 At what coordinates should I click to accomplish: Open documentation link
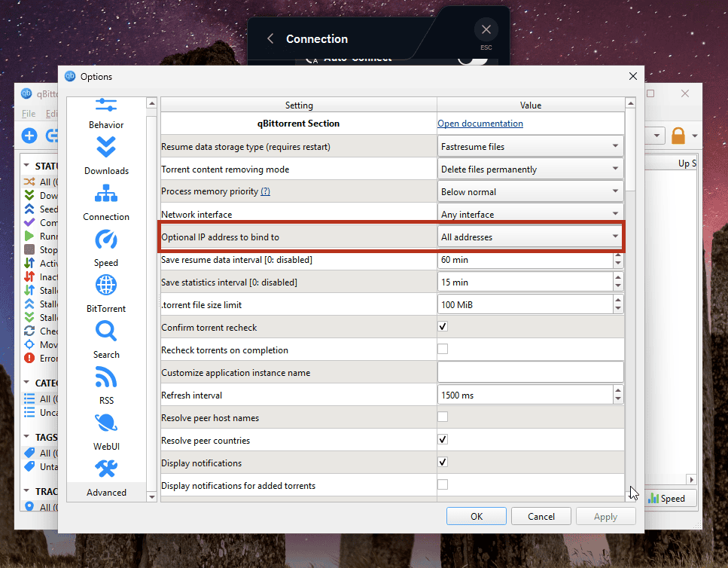[x=480, y=124]
